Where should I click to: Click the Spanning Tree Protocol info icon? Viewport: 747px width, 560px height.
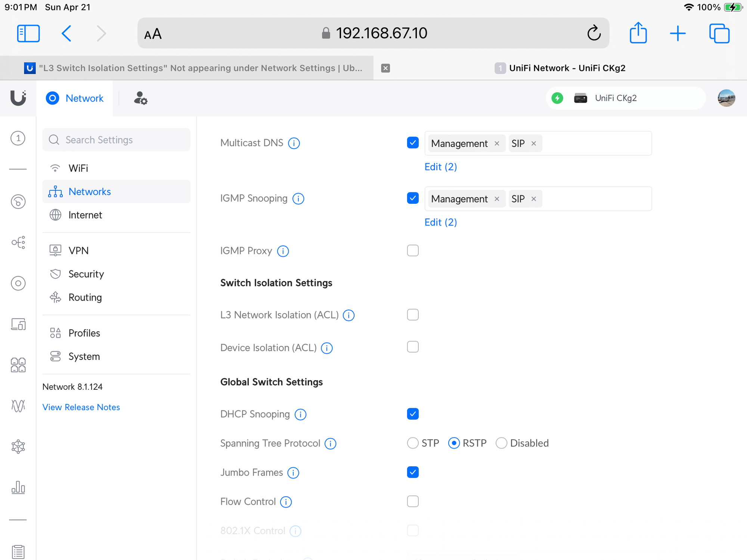(x=330, y=444)
